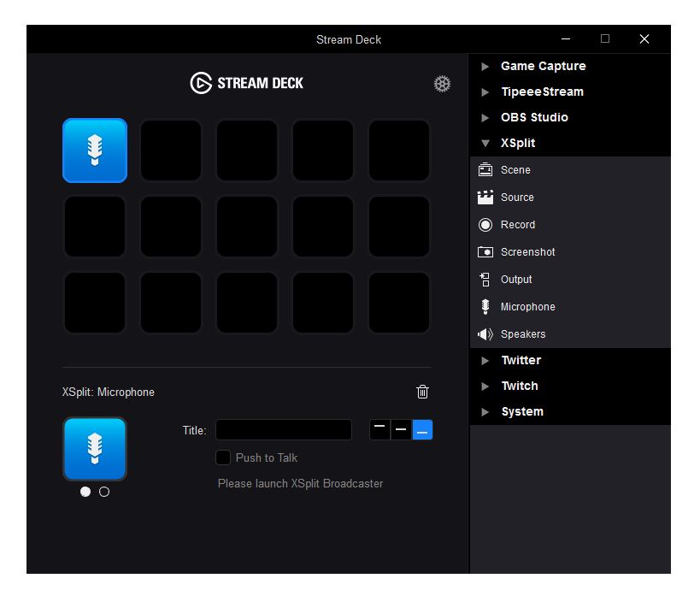Open the Stream Deck settings gear
700x602 pixels.
click(442, 84)
